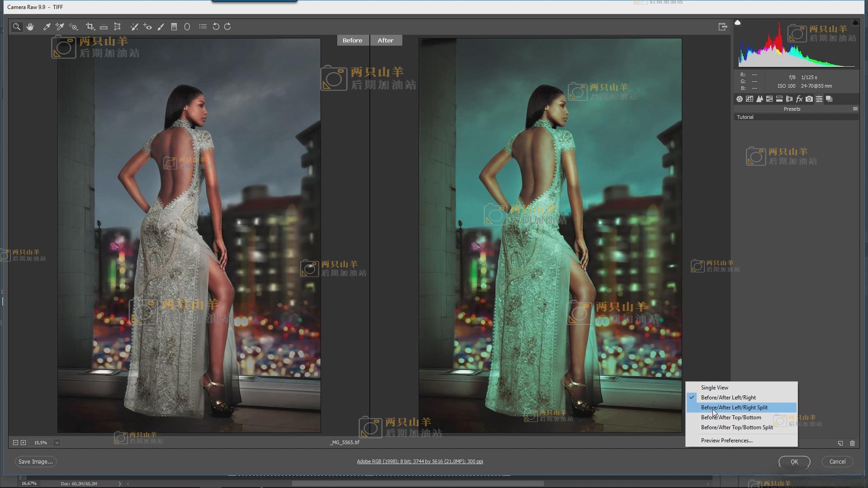Choose the Straighten tool
Screen dimensions: 868x488
point(104,27)
